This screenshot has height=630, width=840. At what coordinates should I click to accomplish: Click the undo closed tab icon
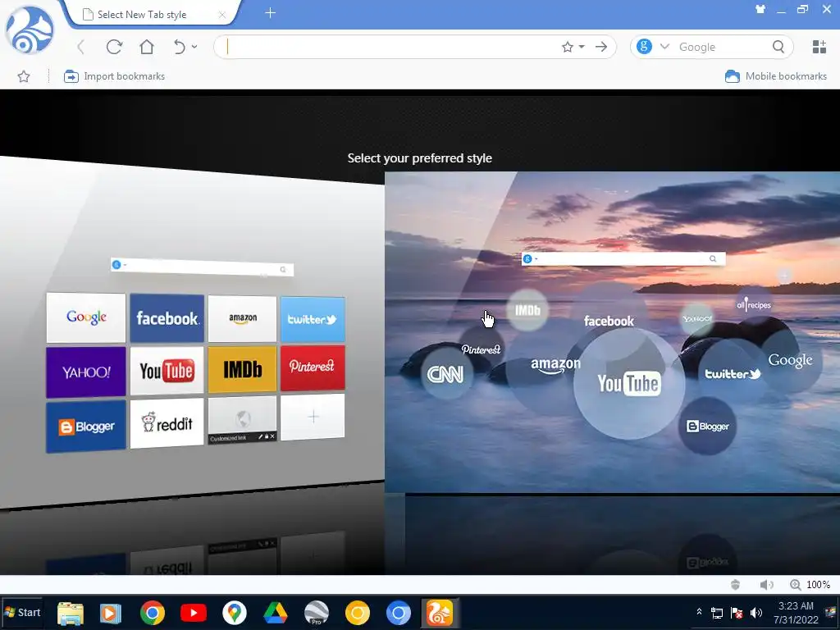pyautogui.click(x=180, y=47)
